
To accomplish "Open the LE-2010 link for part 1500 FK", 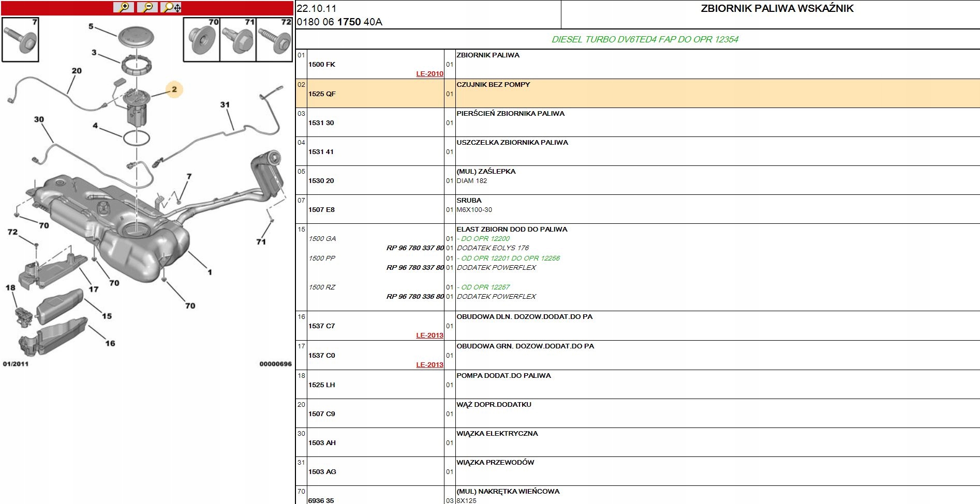I will [429, 74].
